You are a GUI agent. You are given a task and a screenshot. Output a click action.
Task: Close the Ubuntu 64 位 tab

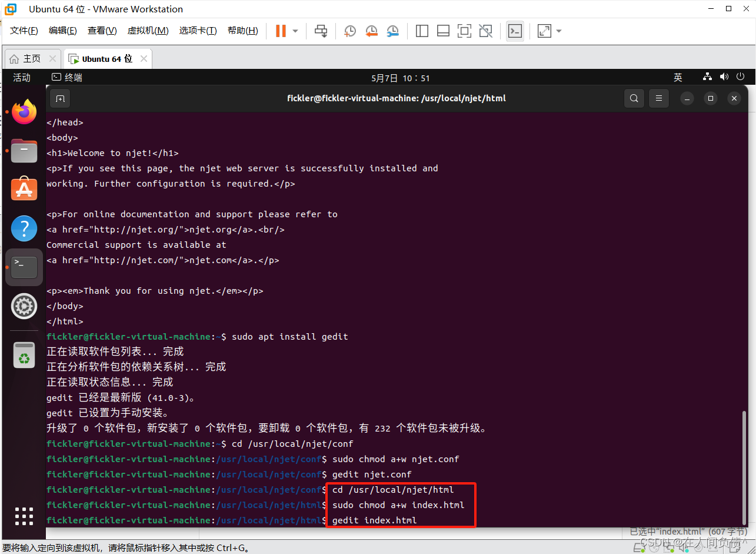point(143,59)
